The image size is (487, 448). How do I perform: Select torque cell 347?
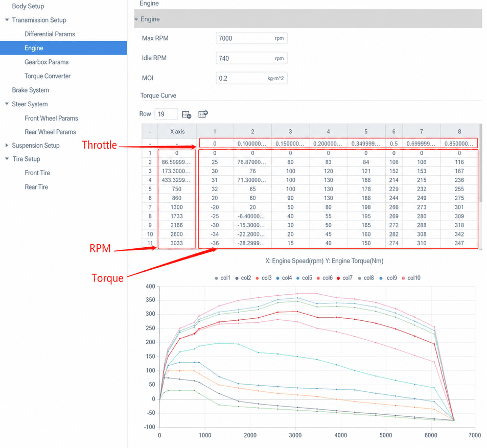[x=459, y=243]
